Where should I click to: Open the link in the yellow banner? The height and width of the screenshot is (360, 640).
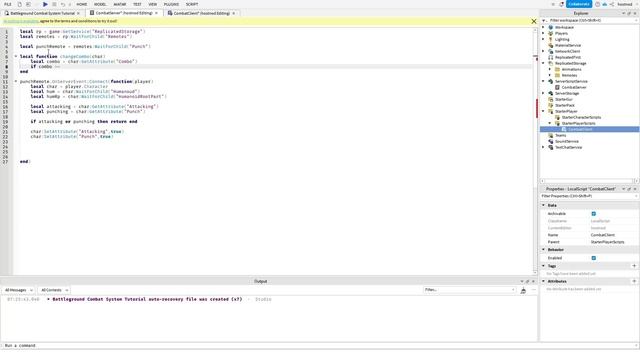pos(21,21)
